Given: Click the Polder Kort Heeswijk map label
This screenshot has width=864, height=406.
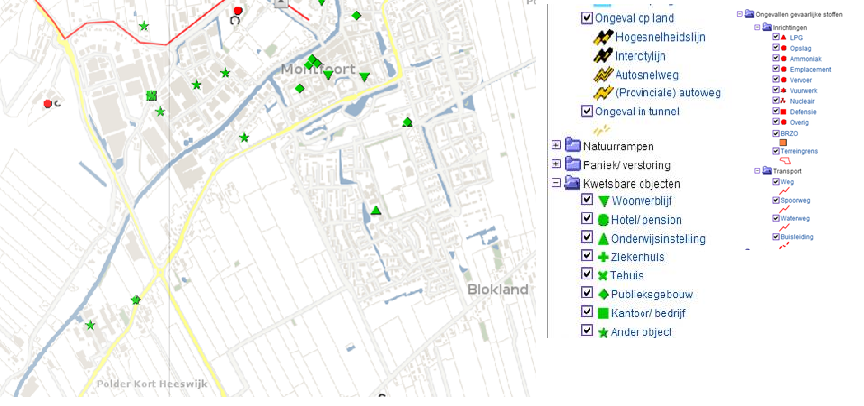Looking at the screenshot, I should click(x=153, y=384).
